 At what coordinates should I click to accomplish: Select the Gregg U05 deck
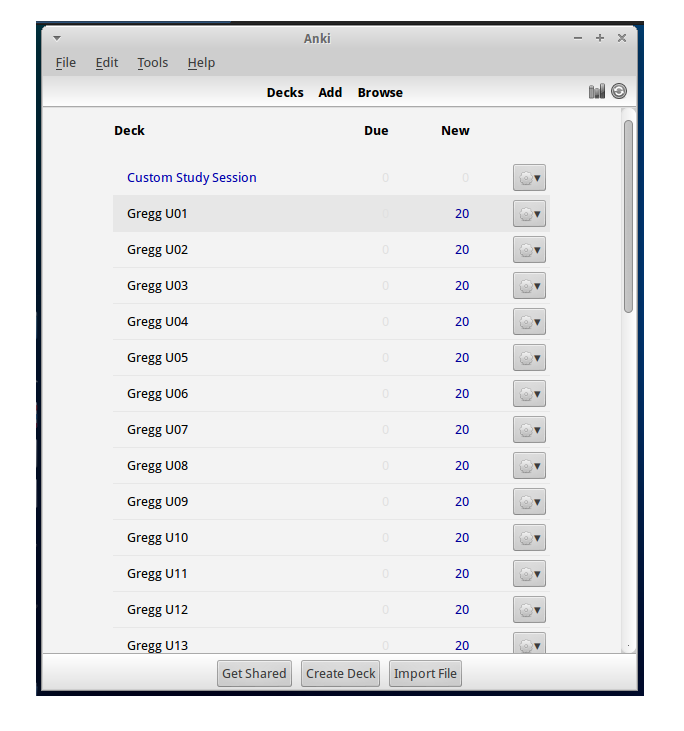click(157, 358)
